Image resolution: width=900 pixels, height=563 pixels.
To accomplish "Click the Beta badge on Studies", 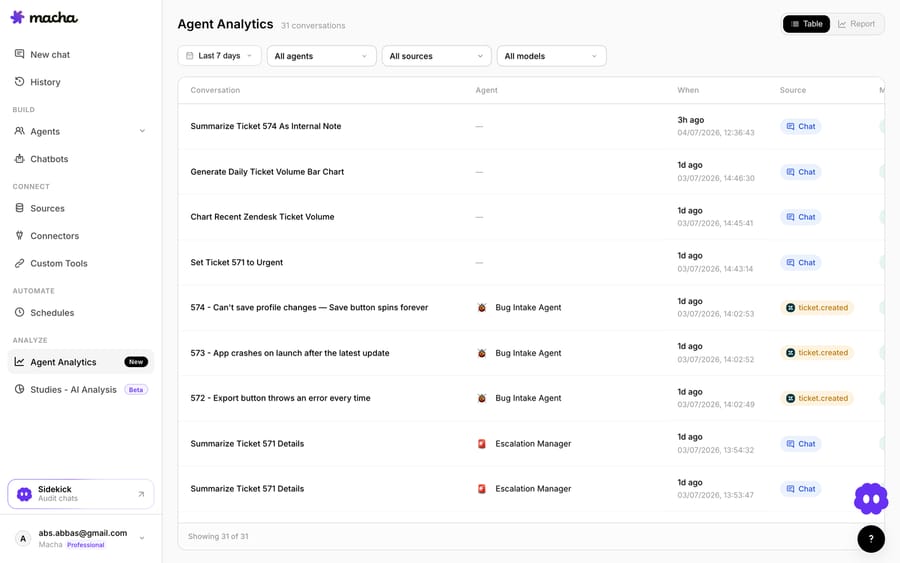I will [x=136, y=390].
